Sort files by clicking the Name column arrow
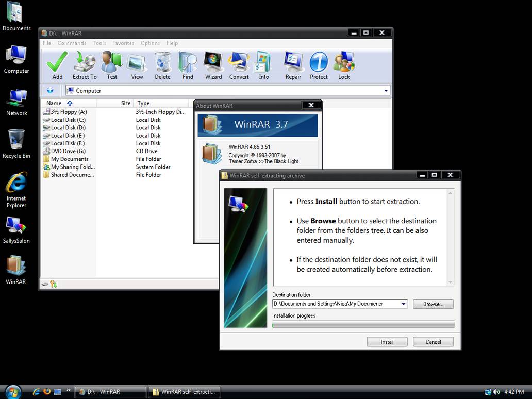This screenshot has height=399, width=532. (x=69, y=103)
